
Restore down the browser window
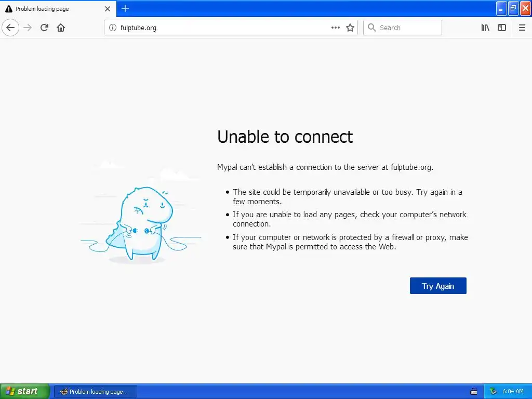(513, 8)
